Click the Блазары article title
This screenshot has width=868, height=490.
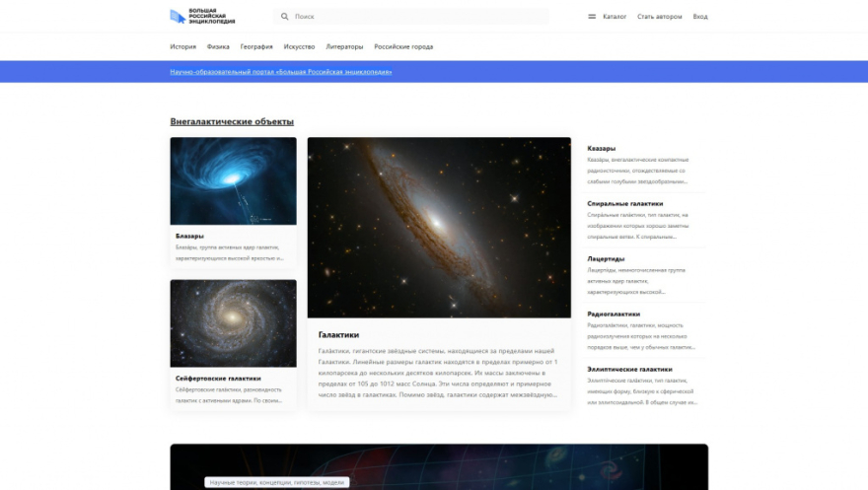[189, 237]
